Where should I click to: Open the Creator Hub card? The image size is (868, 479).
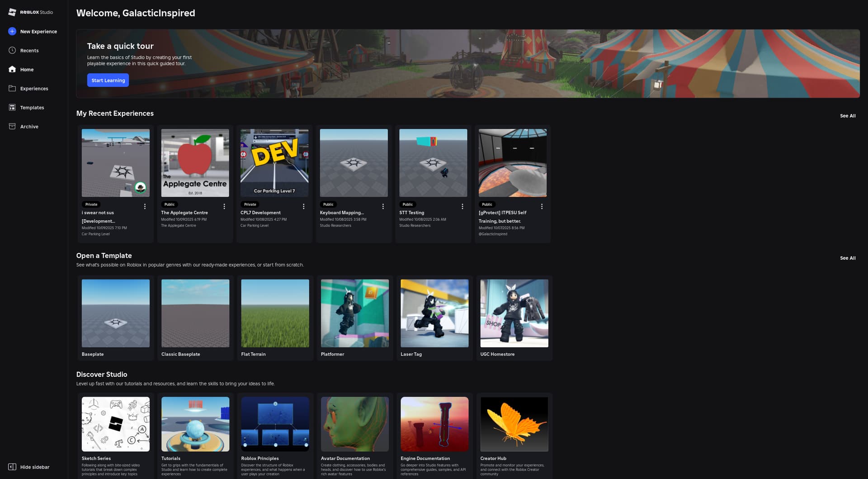click(x=514, y=424)
